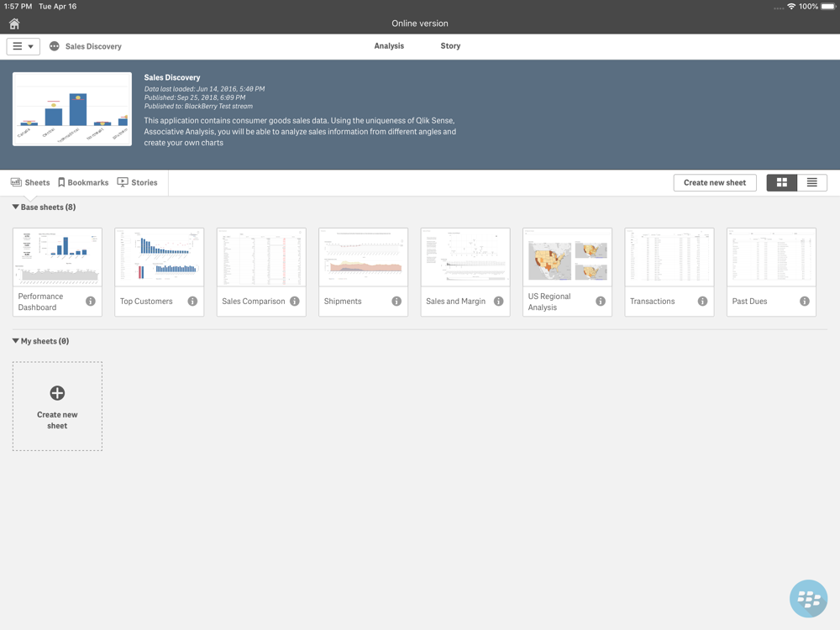
Task: Show info for Top Customers sheet
Action: [192, 301]
